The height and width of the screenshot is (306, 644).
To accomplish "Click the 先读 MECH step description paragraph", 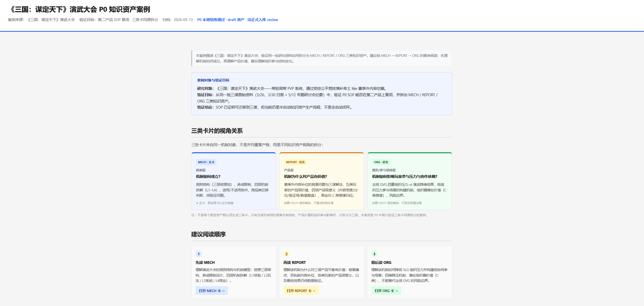I will click(x=234, y=275).
